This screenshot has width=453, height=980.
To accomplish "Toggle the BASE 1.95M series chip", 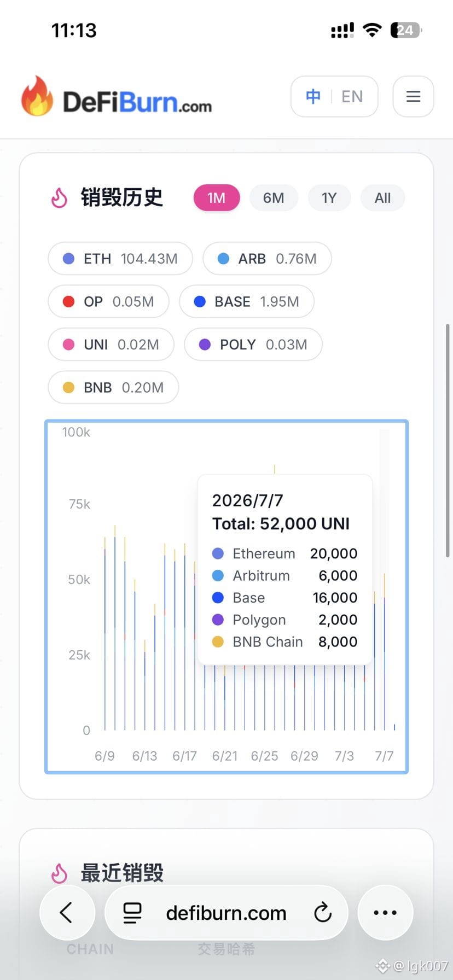I will coord(247,301).
